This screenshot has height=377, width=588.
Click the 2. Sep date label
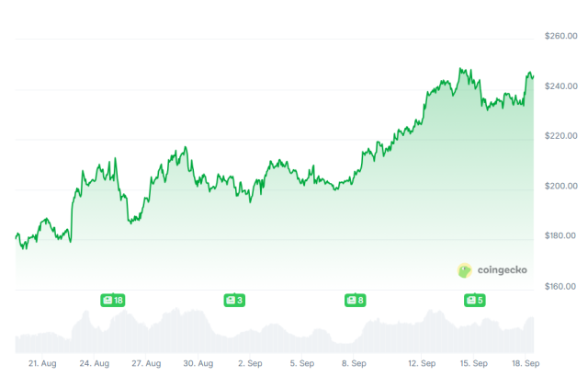250,363
